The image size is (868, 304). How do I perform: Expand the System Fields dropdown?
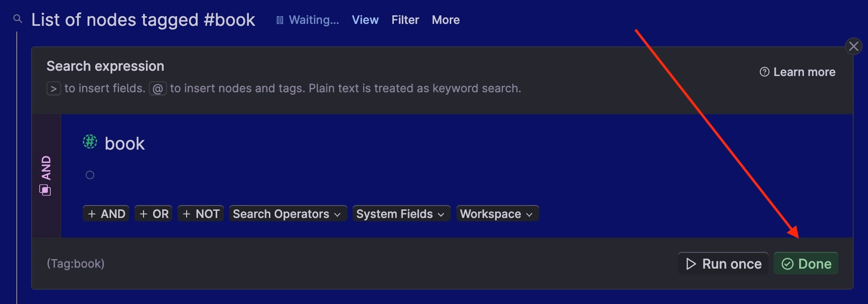pyautogui.click(x=401, y=214)
